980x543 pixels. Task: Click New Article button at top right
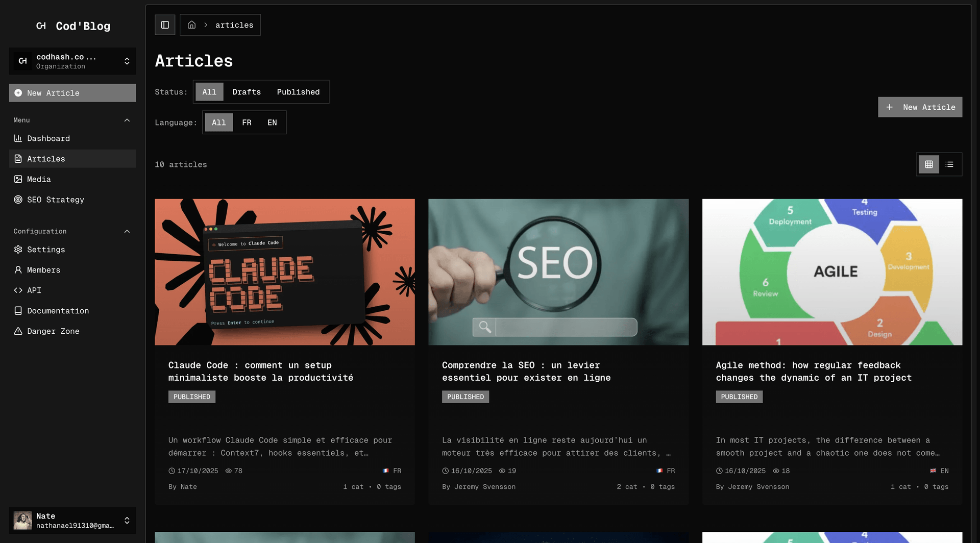coord(920,107)
